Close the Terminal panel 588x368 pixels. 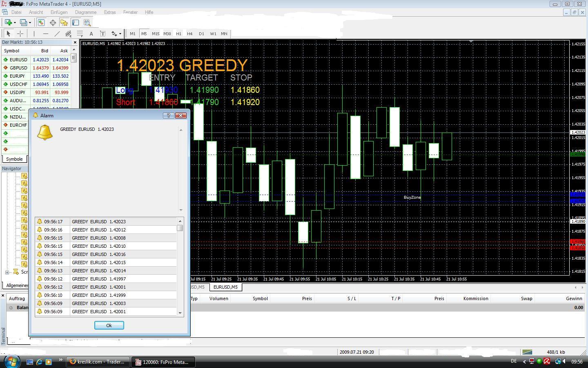(3, 295)
